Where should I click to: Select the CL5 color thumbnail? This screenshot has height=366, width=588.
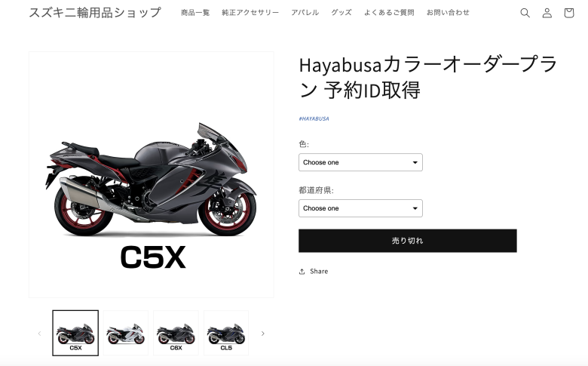click(226, 333)
